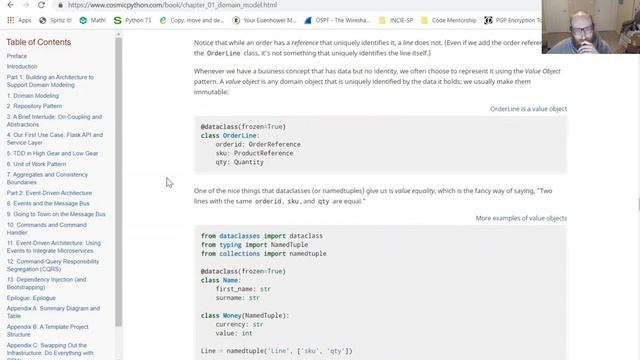Open 11. Event-Driven Architecture chapter link
640x360 pixels.
tap(53, 247)
